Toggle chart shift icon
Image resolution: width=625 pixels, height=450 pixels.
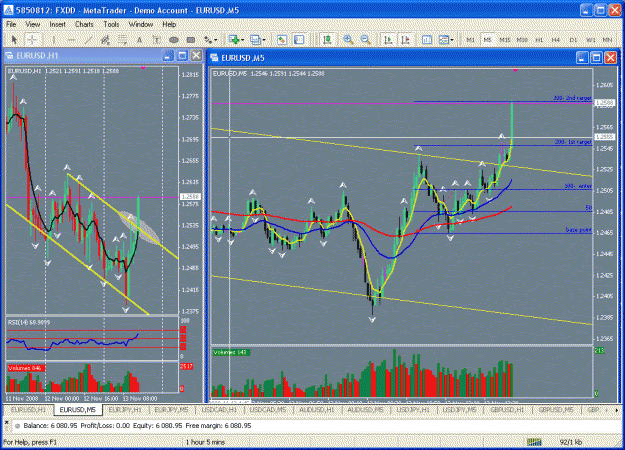(x=405, y=39)
